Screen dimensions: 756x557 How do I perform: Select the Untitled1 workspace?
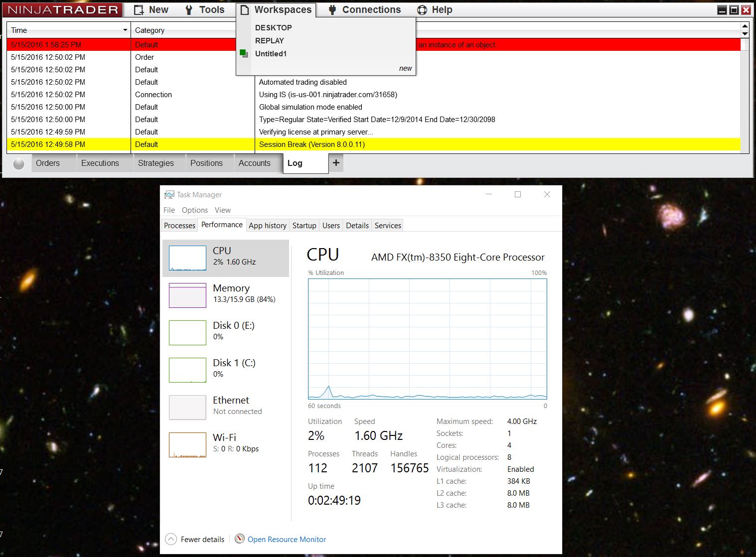pos(271,54)
